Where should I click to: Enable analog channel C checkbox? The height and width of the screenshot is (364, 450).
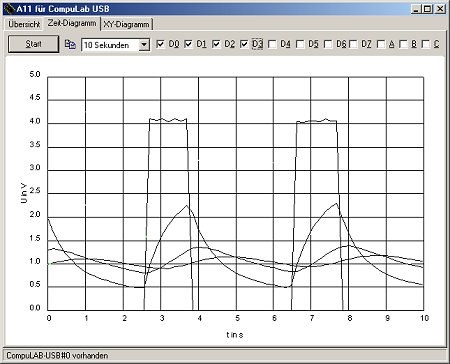click(426, 44)
